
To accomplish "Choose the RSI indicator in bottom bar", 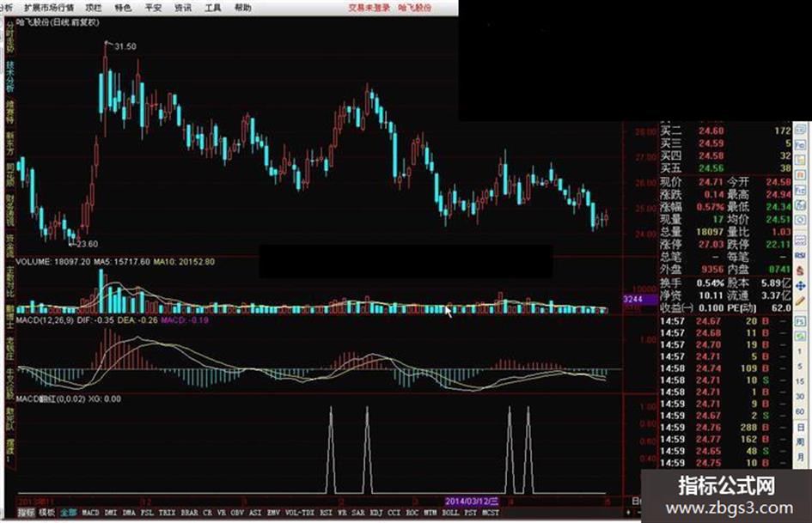I will [x=326, y=513].
